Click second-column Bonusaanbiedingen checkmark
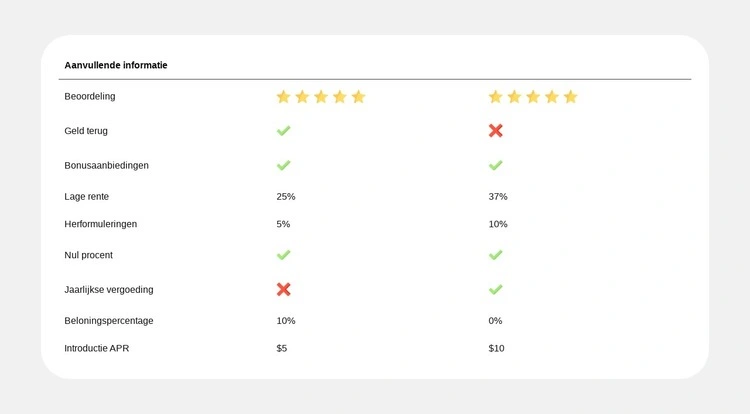 [x=495, y=165]
